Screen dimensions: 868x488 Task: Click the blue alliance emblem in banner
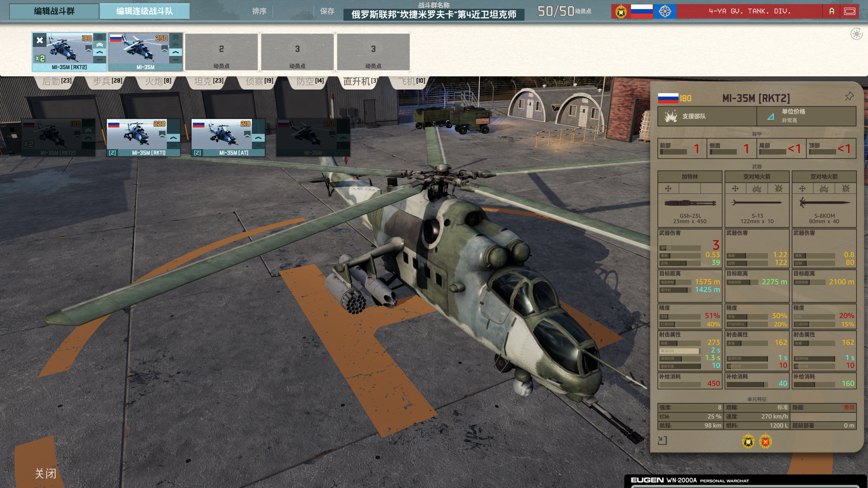click(665, 12)
